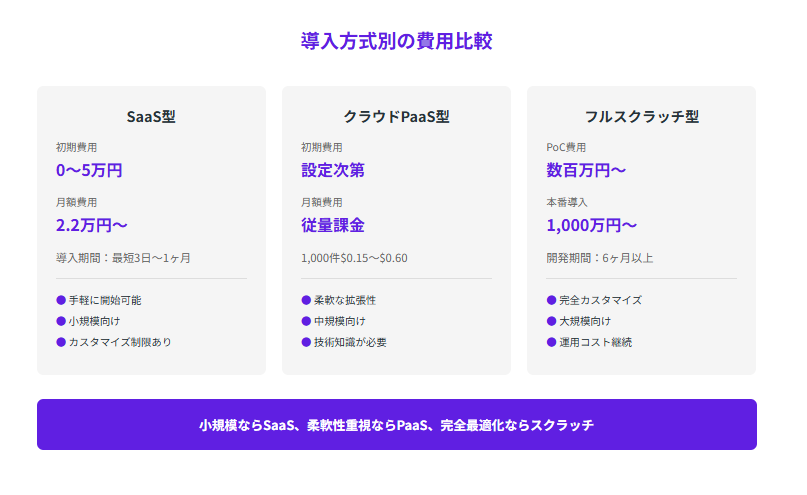Click the 従量課金 monthly fee text
The width and height of the screenshot is (807, 495).
click(333, 224)
